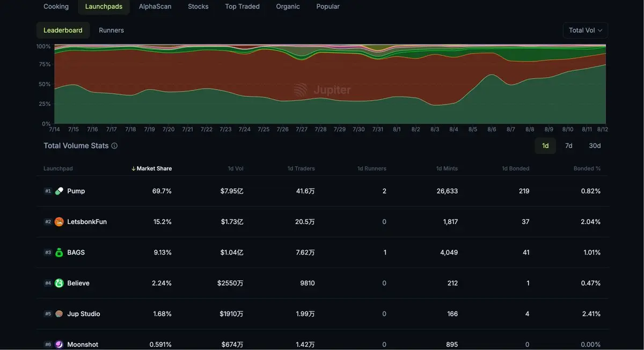This screenshot has width=644, height=350.
Task: Click the 2.41% bonded percentage
Action: pos(591,314)
